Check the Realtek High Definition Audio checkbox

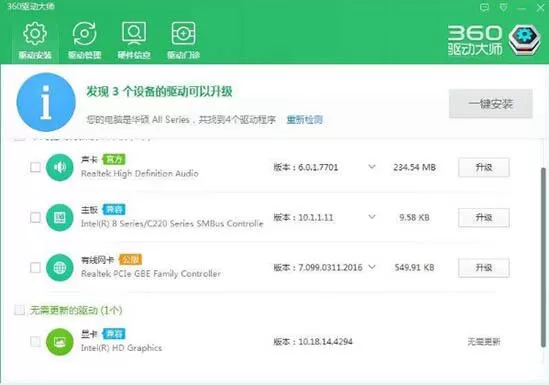point(35,167)
